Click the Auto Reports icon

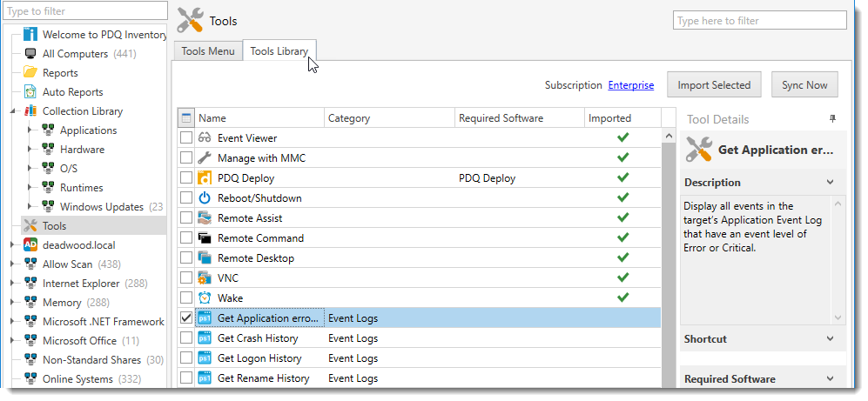30,92
